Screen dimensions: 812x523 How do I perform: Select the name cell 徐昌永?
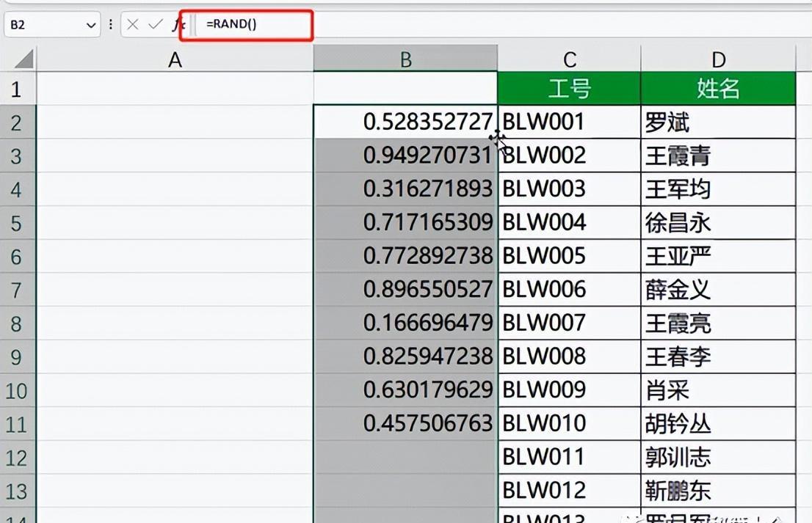(718, 222)
